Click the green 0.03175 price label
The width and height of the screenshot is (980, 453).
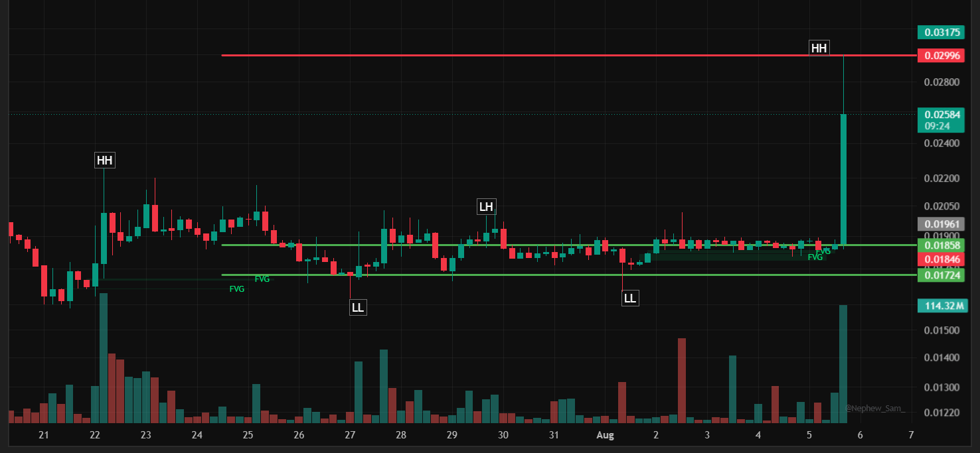pos(941,32)
